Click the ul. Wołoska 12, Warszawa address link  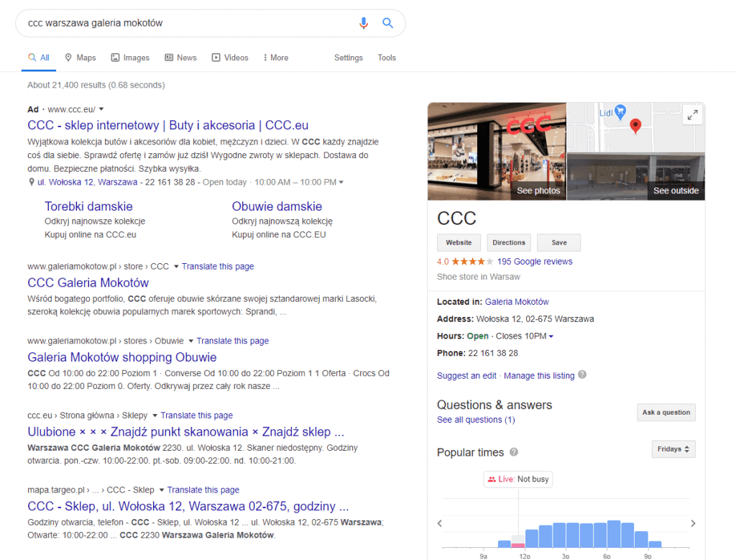[87, 182]
